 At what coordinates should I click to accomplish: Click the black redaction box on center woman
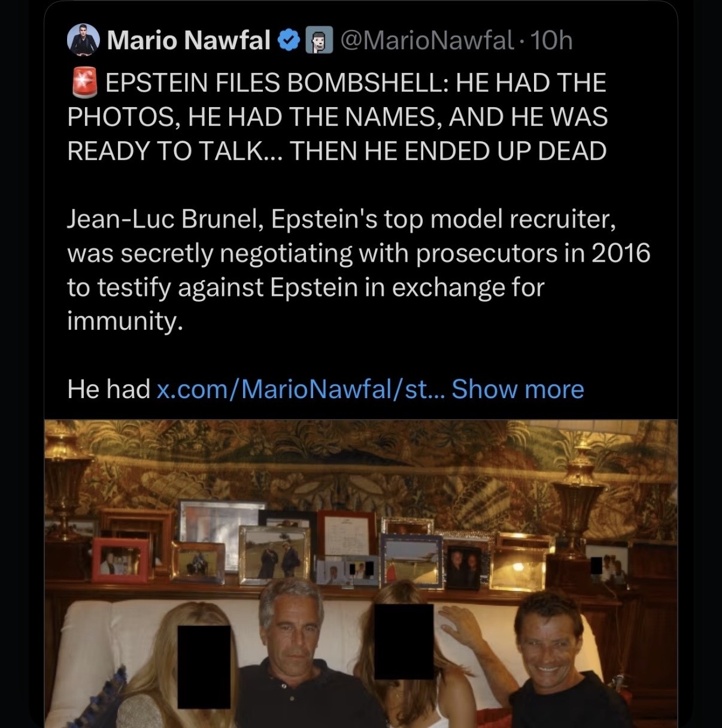coord(404,641)
